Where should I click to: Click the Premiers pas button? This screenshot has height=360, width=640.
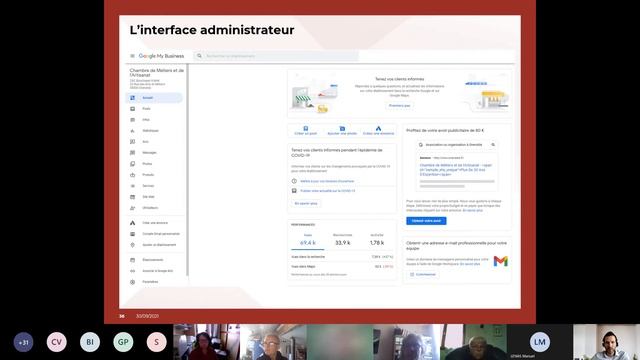coord(399,106)
